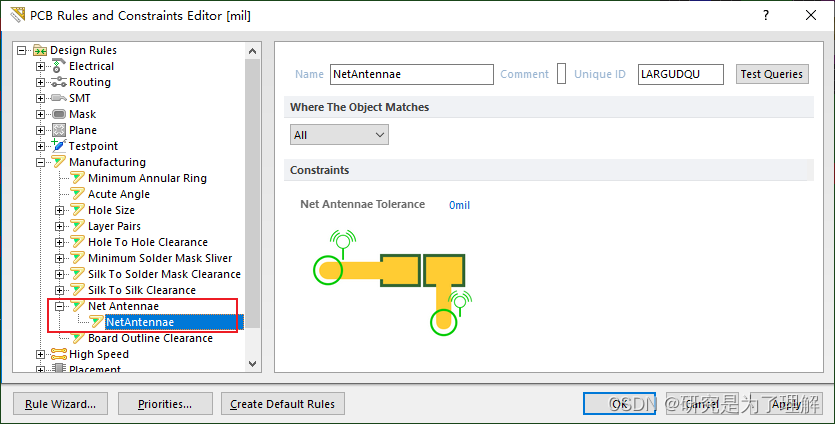Click the Test Queries button

[x=772, y=74]
